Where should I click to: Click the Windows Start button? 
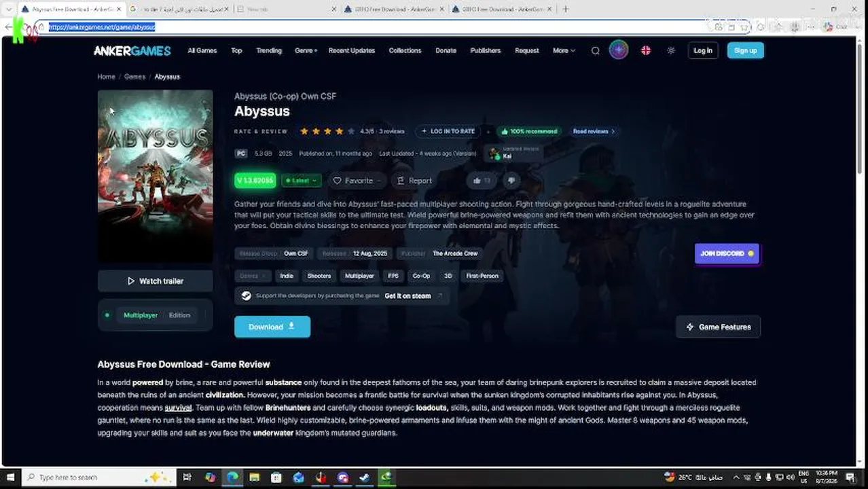tap(10, 477)
